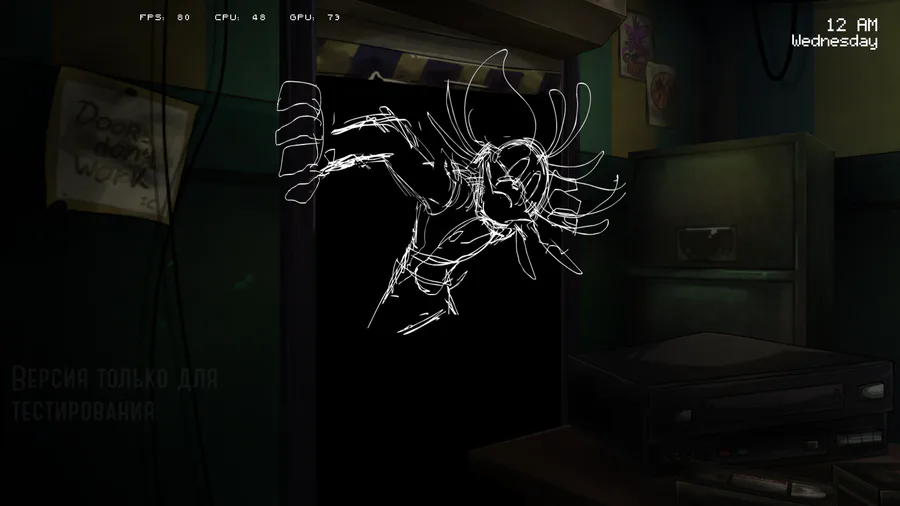This screenshot has width=900, height=506.
Task: Click the dark cabinet's small panel
Action: pos(706,243)
